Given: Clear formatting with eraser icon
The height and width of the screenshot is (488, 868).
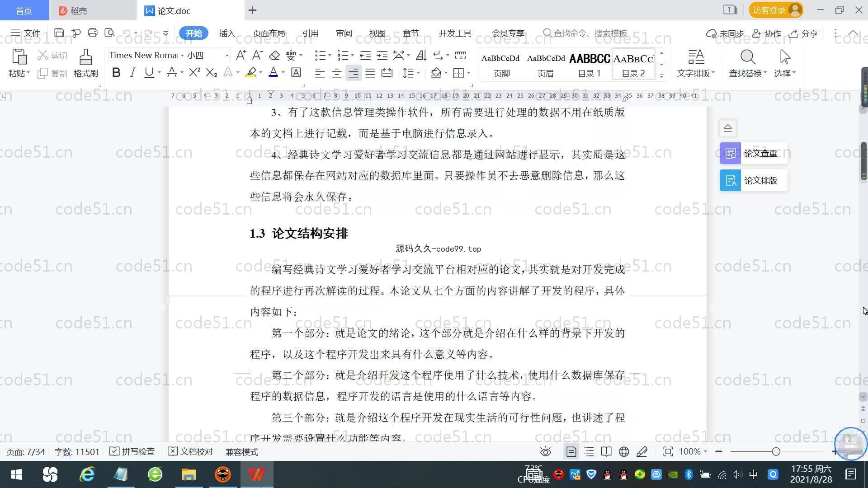Looking at the screenshot, I should coord(274,55).
